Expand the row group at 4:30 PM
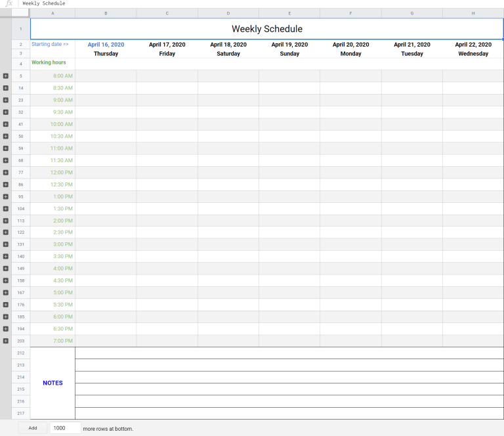Screen dimensions: 504x436 (x=6, y=280)
